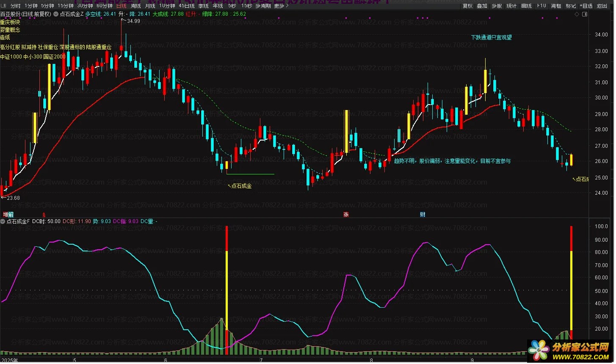Click the 造纸 industry label
This screenshot has height=364, width=616.
tap(5, 37)
